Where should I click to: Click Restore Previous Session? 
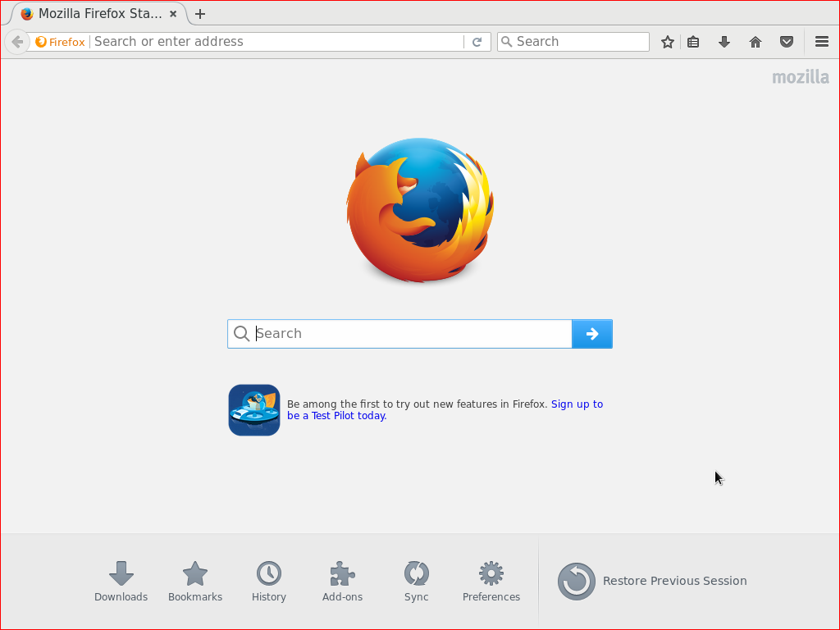(652, 582)
